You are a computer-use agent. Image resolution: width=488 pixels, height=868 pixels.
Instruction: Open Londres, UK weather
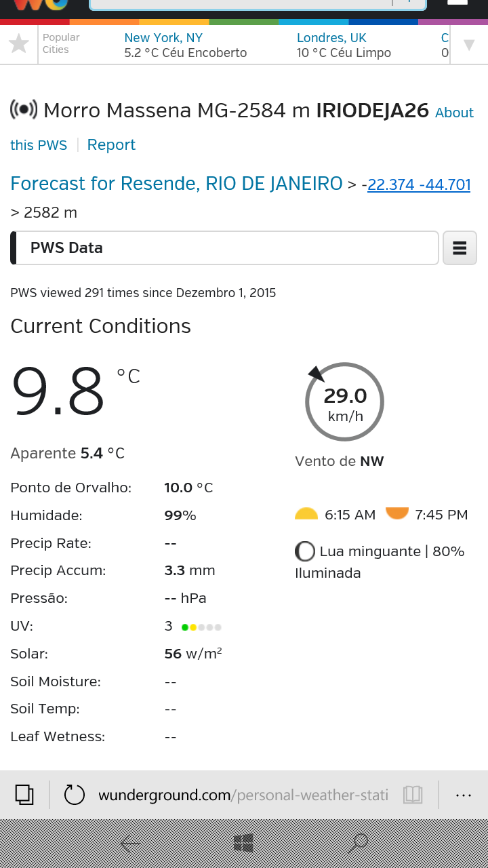tap(344, 45)
